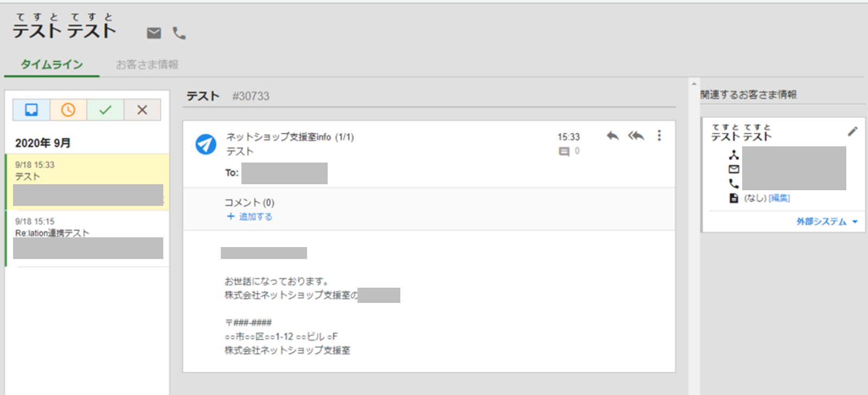The width and height of the screenshot is (868, 395).
Task: Click the reply-all double arrow icon
Action: (x=636, y=135)
